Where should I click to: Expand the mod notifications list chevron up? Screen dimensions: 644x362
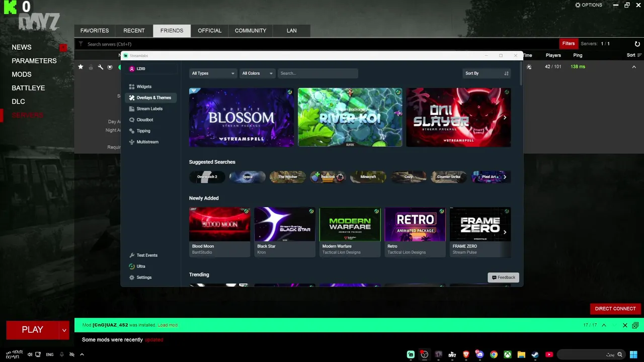(x=604, y=325)
